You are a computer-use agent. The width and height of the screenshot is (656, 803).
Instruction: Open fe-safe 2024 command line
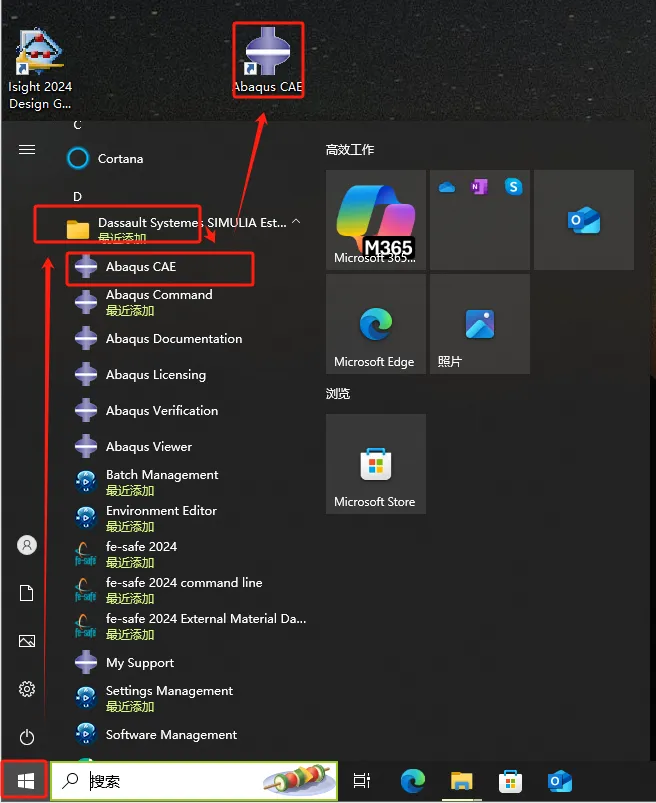[x=187, y=590]
